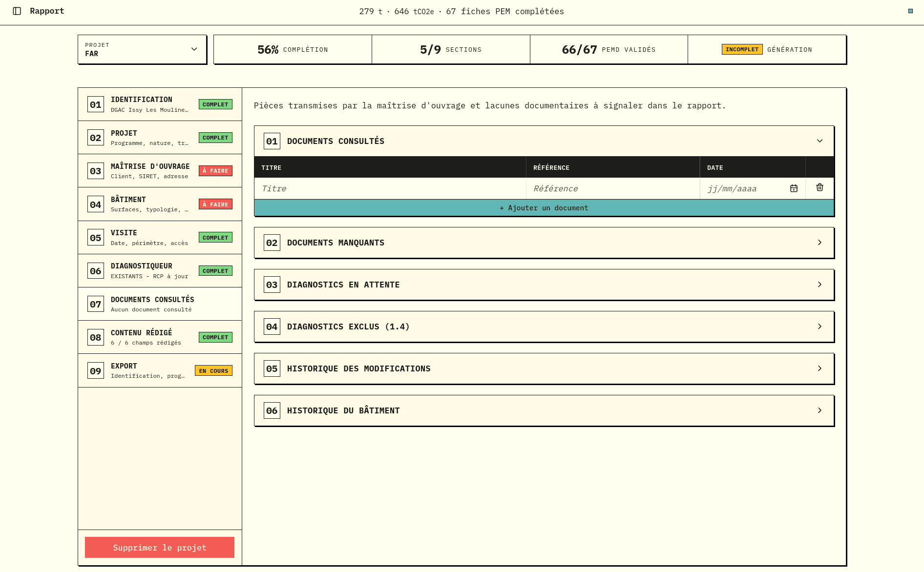Select section 07 Documents consultés
This screenshot has height=572, width=924.
pos(160,304)
